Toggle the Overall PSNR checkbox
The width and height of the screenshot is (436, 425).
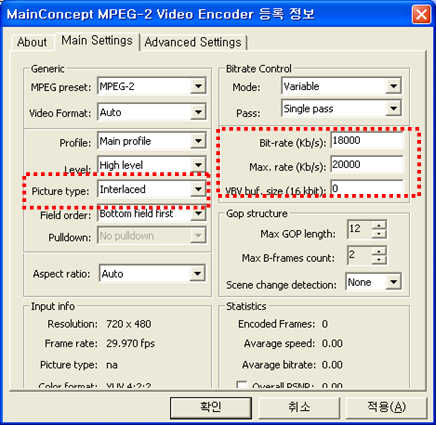242,385
